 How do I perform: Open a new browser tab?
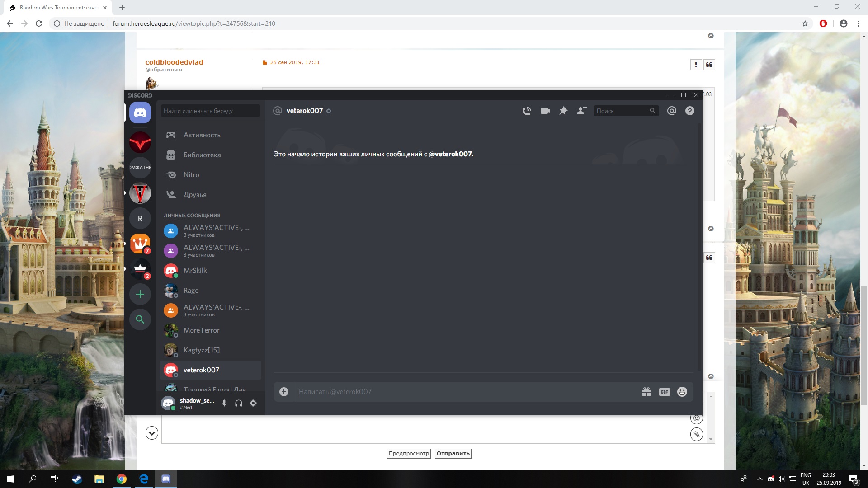click(x=122, y=8)
